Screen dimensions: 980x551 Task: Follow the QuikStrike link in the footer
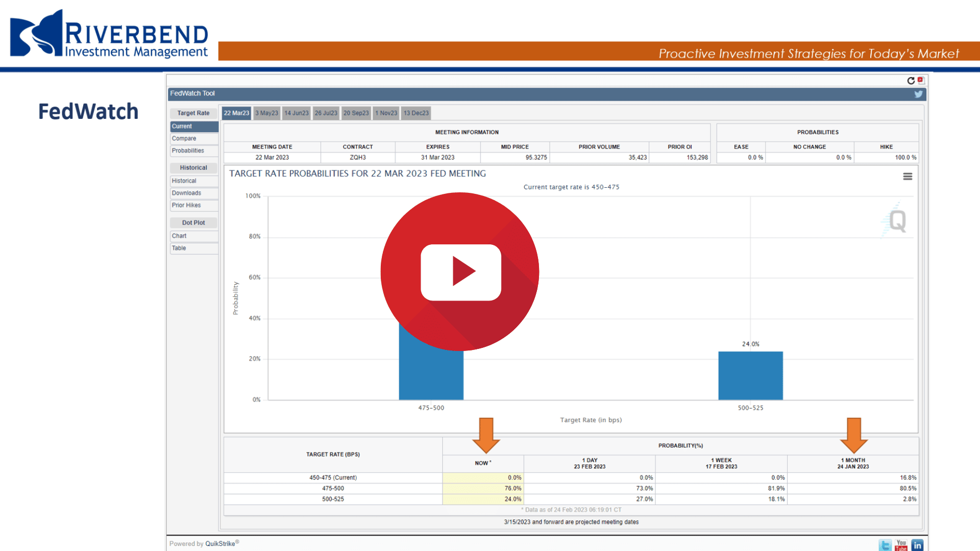click(x=220, y=544)
